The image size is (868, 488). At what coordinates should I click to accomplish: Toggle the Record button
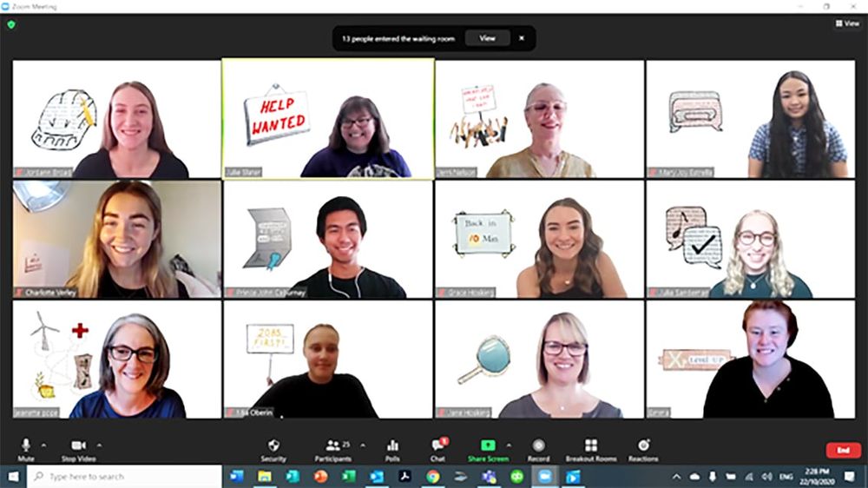click(x=538, y=450)
